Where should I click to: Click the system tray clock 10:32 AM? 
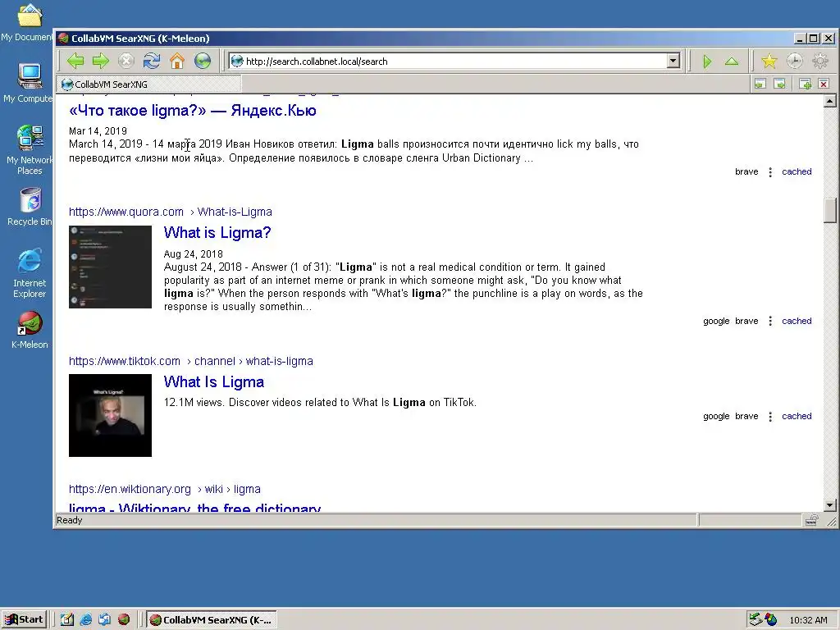808,620
